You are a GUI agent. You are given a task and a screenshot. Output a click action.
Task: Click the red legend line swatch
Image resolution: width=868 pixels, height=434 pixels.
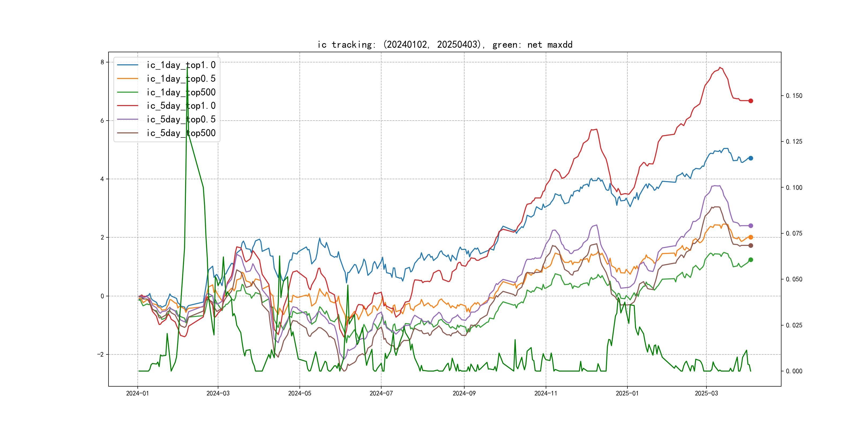tap(127, 106)
